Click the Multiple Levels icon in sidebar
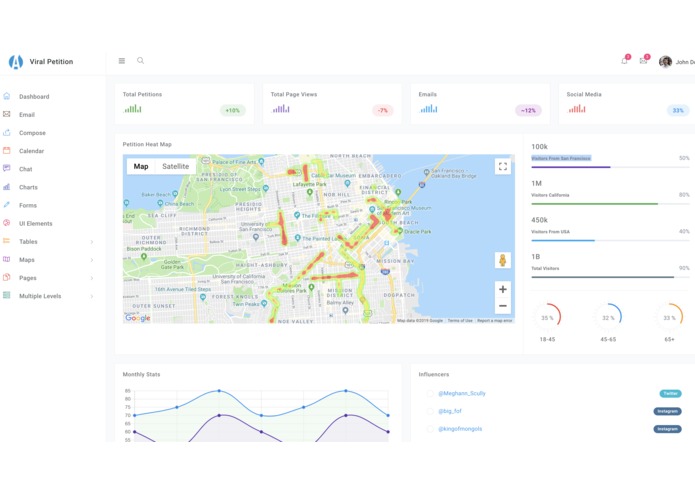695x494 pixels. pyautogui.click(x=7, y=296)
